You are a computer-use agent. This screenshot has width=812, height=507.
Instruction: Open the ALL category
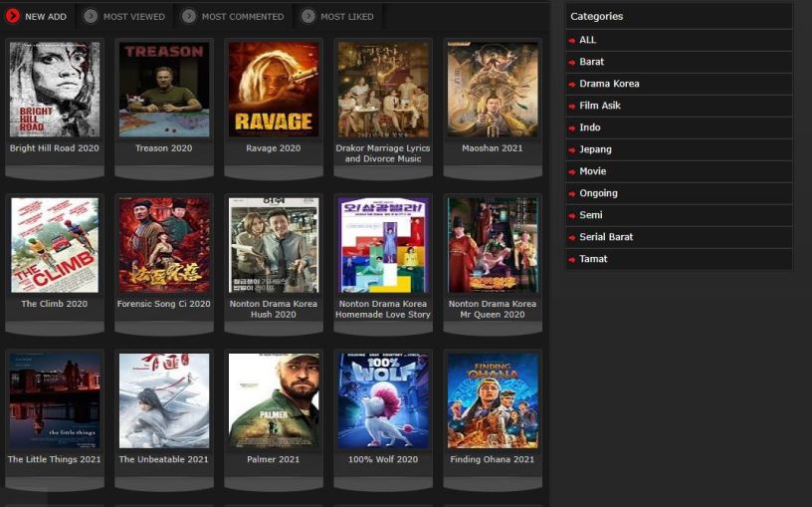(x=679, y=40)
